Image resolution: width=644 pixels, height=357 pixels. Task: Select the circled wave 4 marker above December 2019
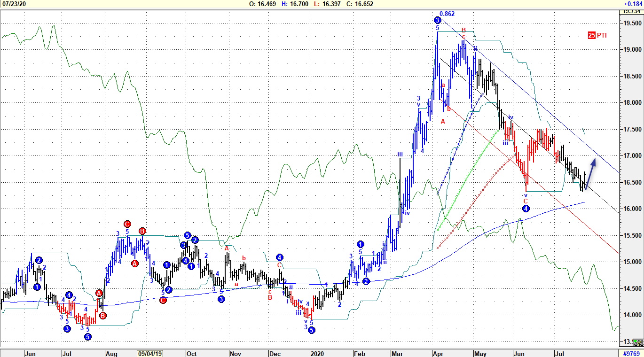pyautogui.click(x=279, y=257)
